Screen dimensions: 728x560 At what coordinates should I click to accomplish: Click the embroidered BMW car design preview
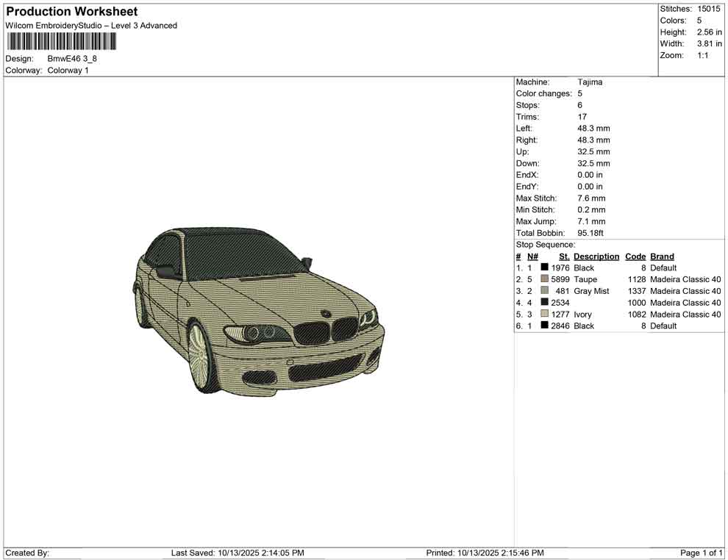coord(260,312)
